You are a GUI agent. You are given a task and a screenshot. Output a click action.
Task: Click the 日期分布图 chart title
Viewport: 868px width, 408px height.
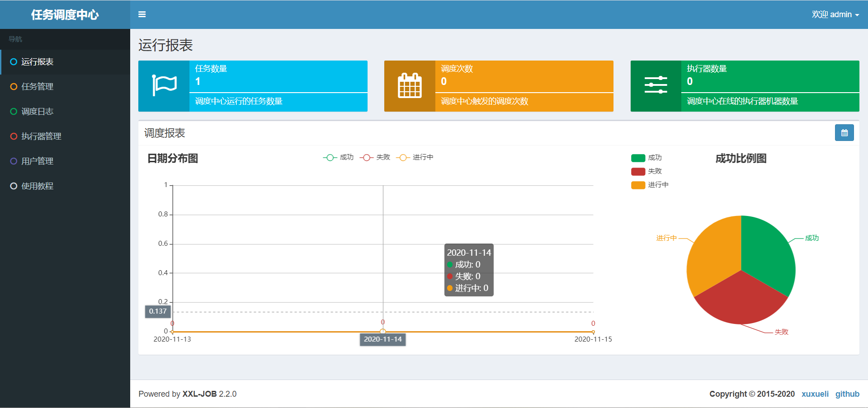(173, 159)
